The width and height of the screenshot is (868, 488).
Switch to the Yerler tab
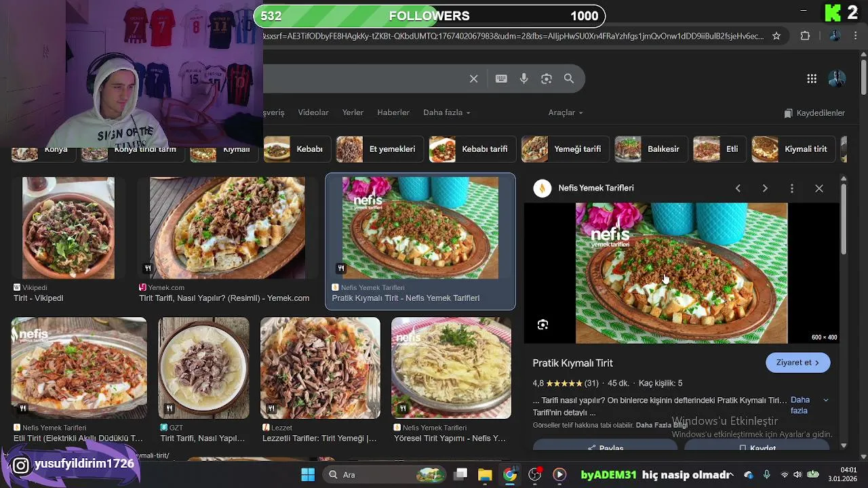click(x=353, y=113)
